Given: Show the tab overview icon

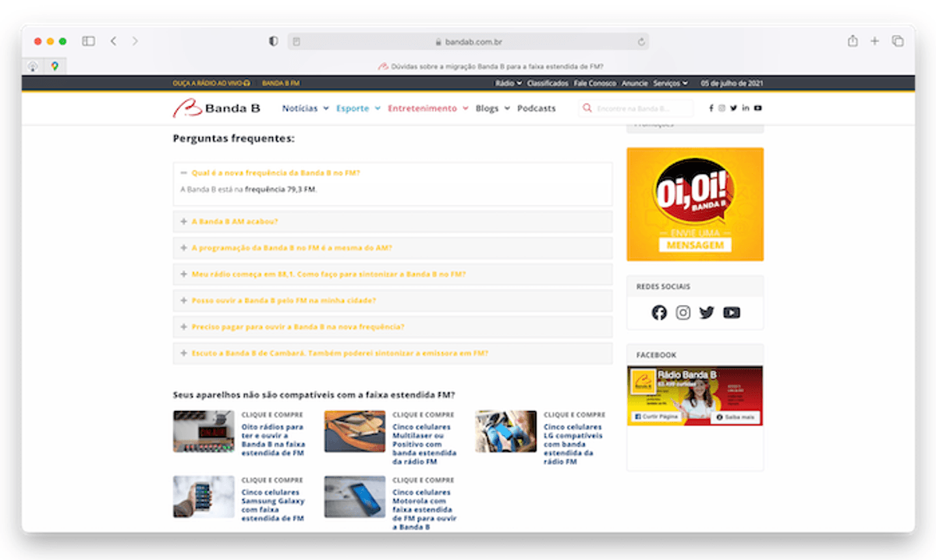Looking at the screenshot, I should (x=898, y=41).
